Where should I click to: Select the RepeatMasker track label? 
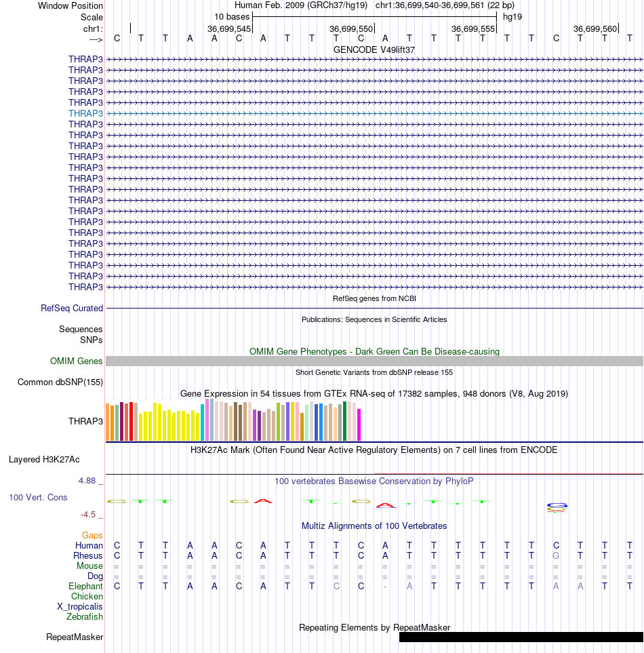(75, 637)
